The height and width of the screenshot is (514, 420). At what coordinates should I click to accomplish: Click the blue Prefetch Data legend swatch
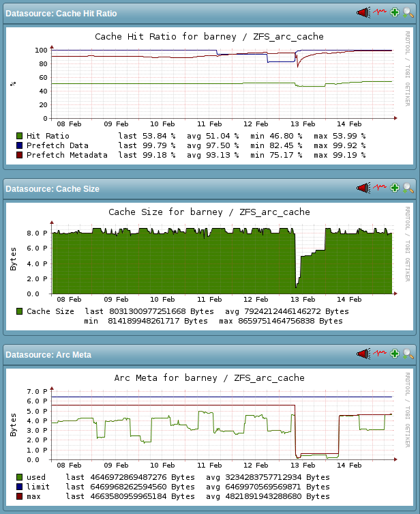click(20, 145)
